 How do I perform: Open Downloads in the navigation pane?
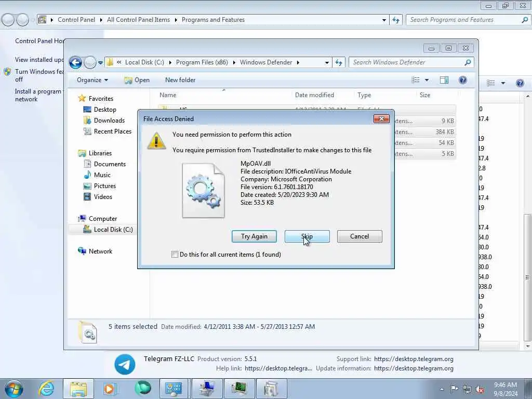click(109, 121)
